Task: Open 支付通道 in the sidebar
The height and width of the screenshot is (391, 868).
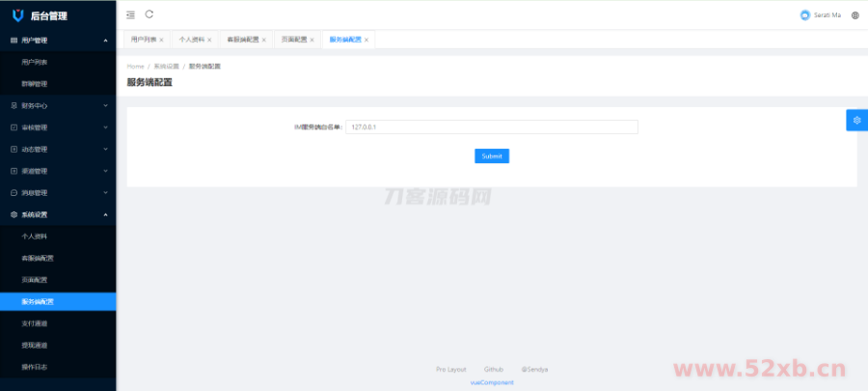Action: [x=35, y=323]
